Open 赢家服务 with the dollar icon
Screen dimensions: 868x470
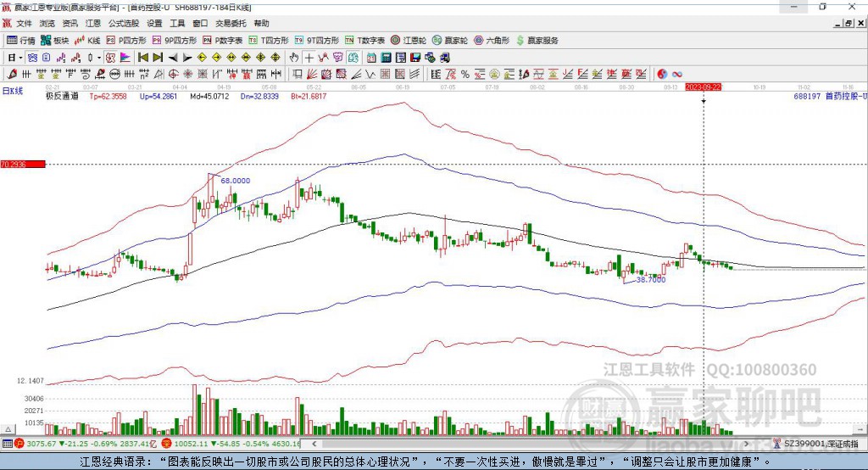pos(537,41)
